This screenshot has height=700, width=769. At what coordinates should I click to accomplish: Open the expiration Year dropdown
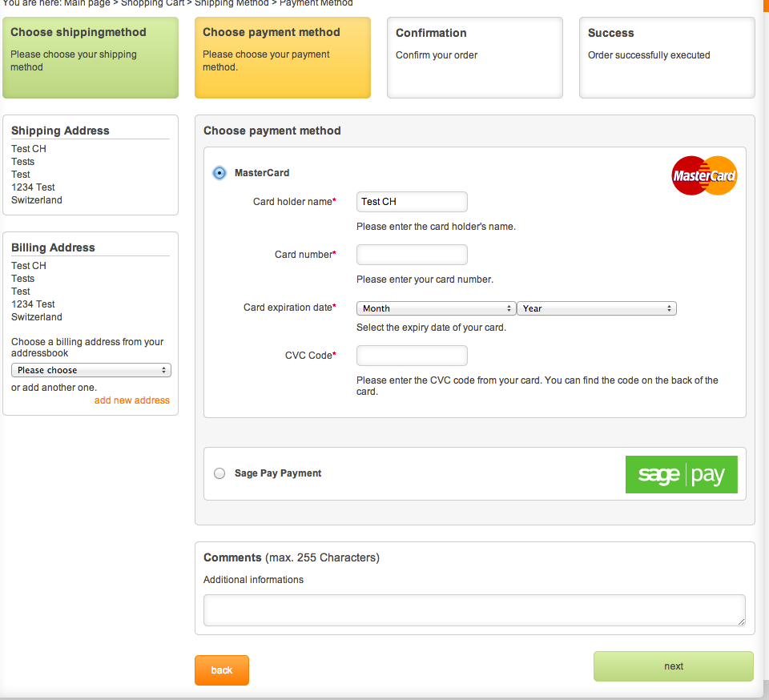point(596,308)
